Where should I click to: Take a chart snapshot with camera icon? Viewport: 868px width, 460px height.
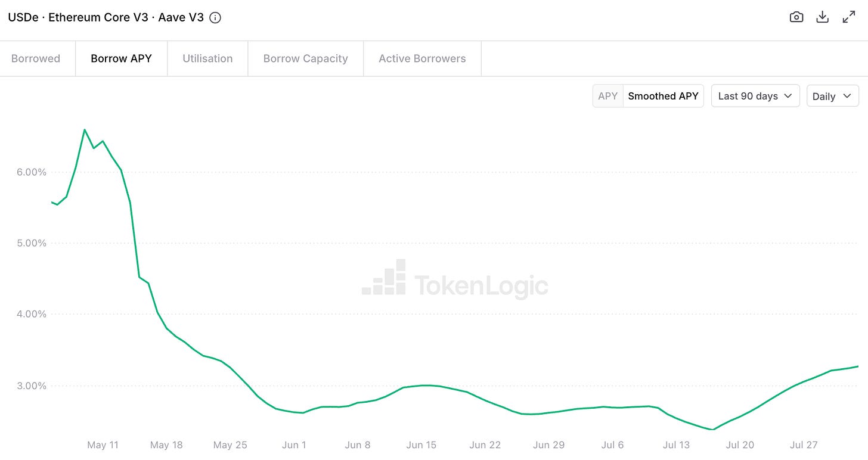tap(796, 17)
